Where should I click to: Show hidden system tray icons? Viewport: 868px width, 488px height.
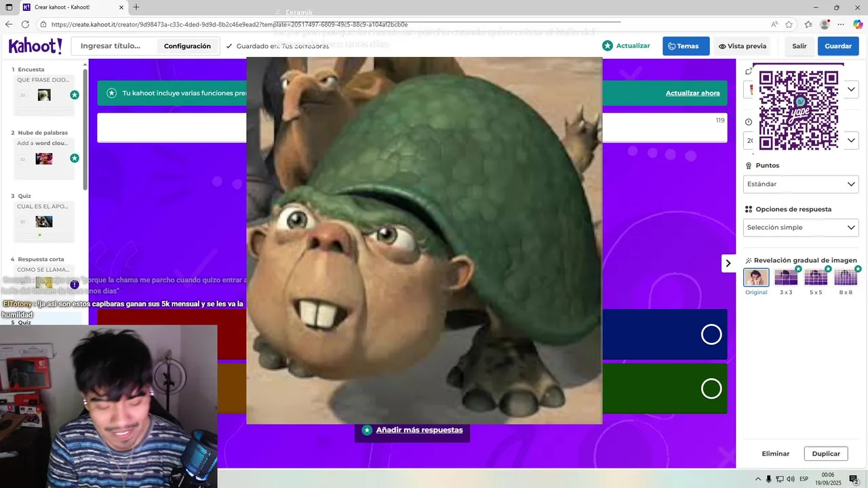click(758, 479)
